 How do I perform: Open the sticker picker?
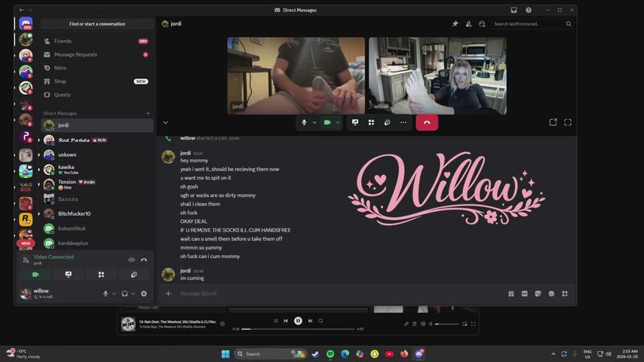538,293
